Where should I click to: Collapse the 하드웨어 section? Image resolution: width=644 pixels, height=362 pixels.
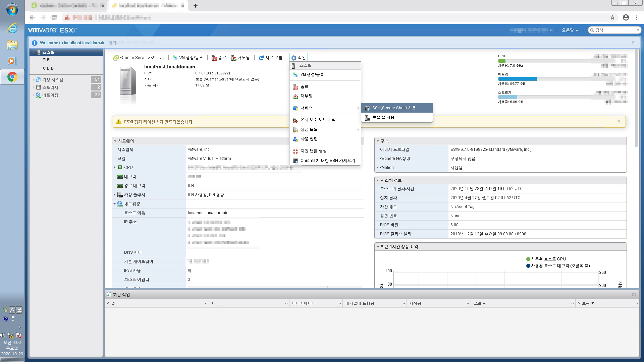click(115, 141)
